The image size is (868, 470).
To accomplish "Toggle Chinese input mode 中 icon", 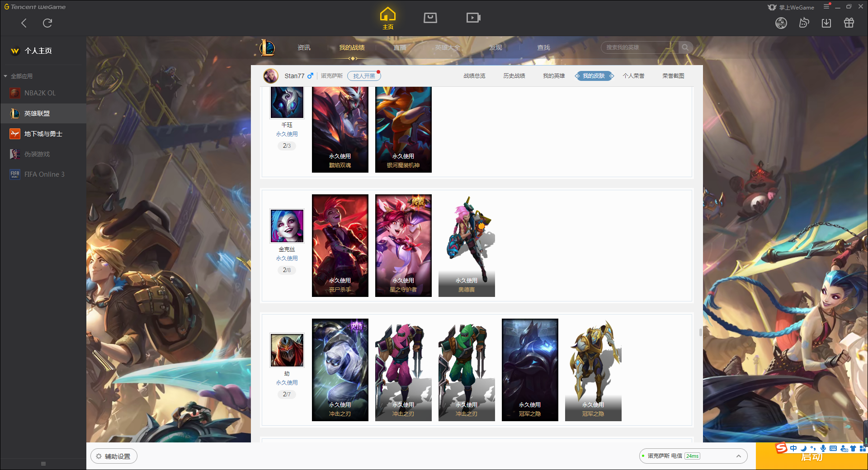I will tap(793, 448).
